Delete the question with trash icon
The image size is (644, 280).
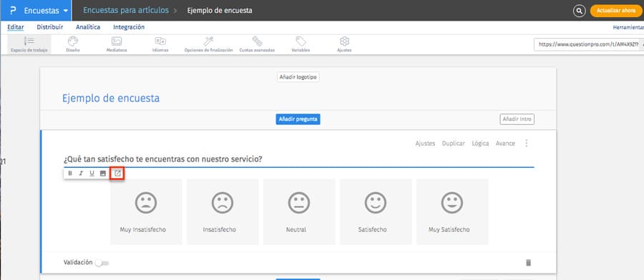[529, 263]
